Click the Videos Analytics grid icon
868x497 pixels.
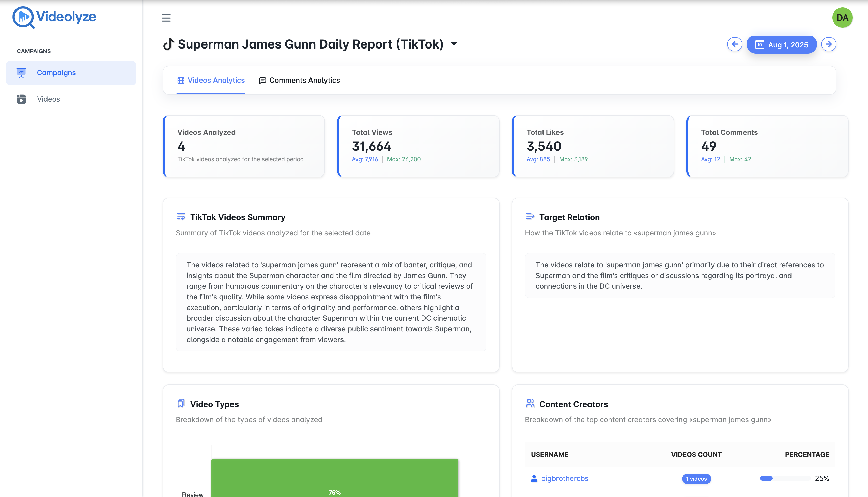pyautogui.click(x=181, y=81)
